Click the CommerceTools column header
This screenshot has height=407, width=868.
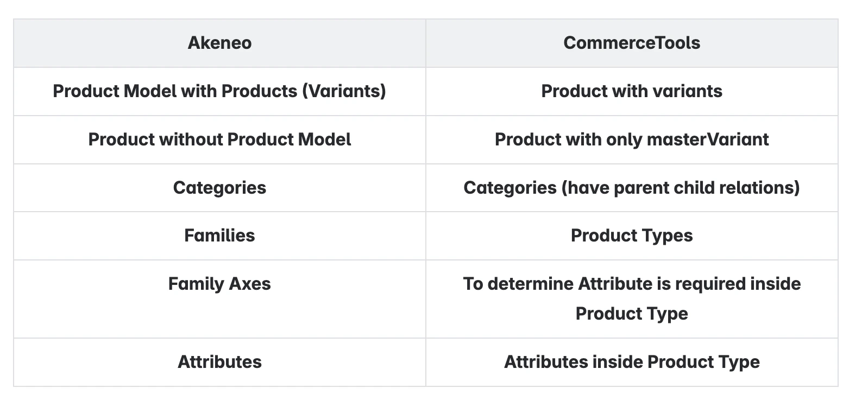[x=632, y=43]
